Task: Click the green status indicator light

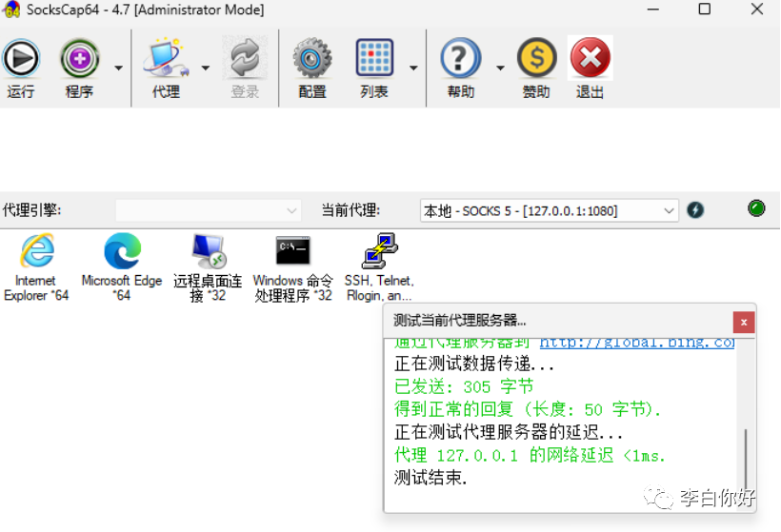Action: (x=756, y=208)
